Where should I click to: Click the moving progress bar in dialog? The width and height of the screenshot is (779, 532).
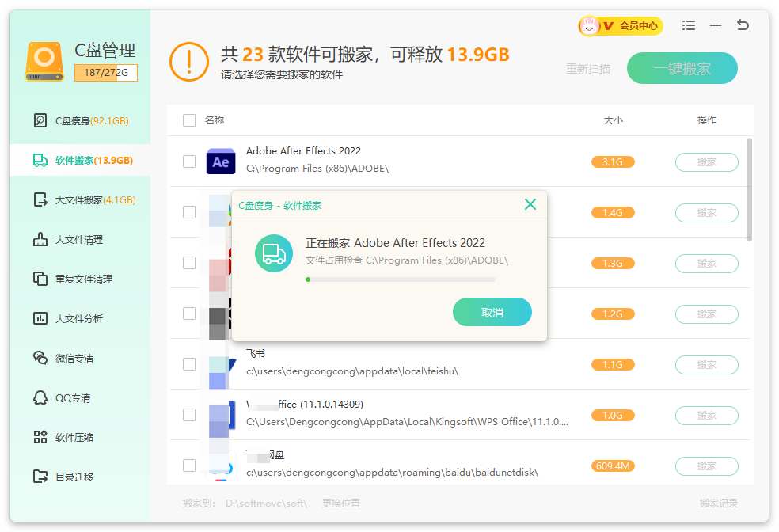[x=401, y=279]
